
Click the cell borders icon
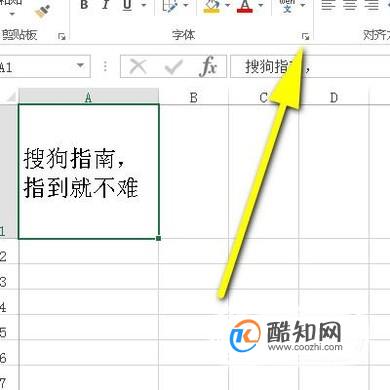(x=169, y=6)
